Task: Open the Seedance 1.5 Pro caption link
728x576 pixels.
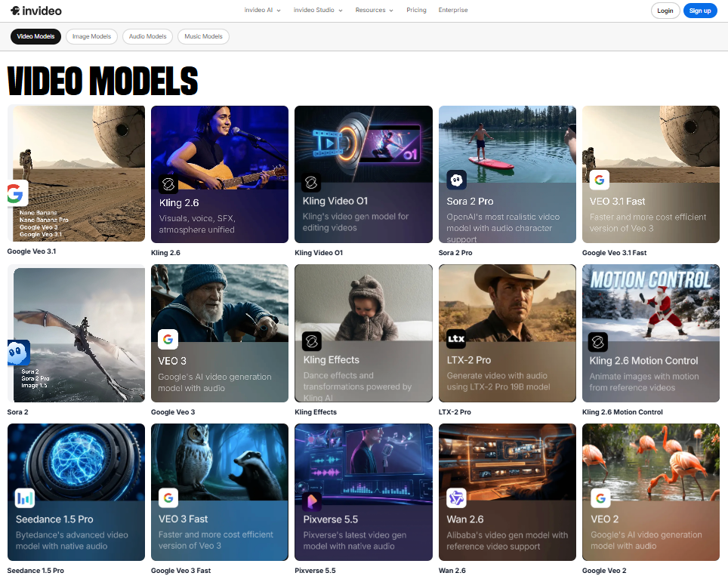Action: (x=35, y=571)
